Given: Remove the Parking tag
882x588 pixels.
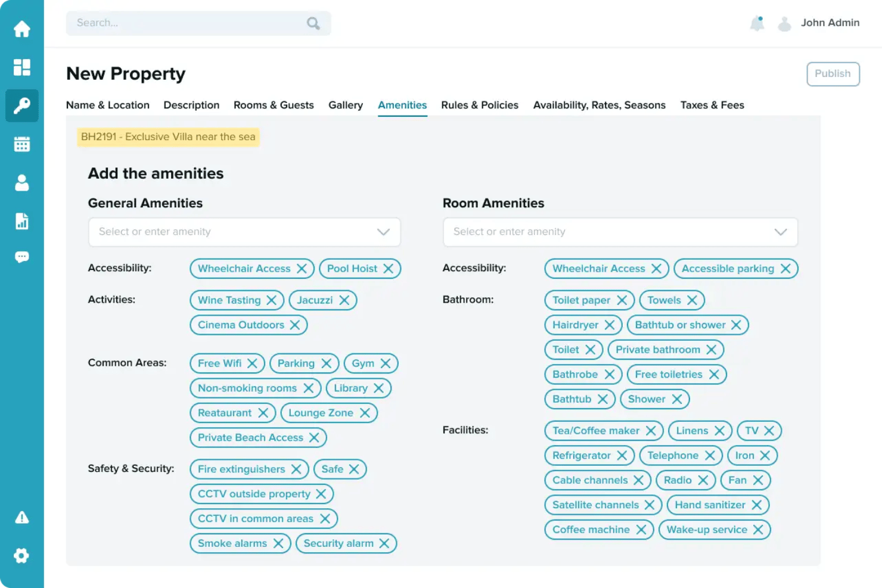Looking at the screenshot, I should pyautogui.click(x=326, y=363).
